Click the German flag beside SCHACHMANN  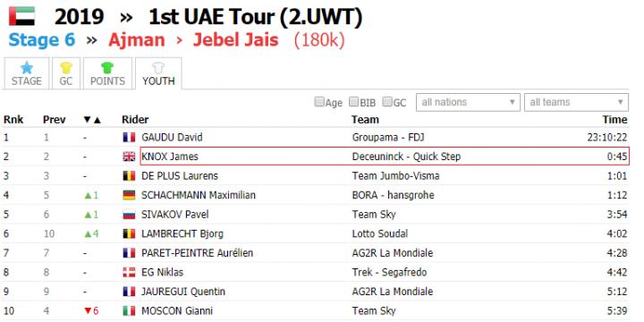coord(129,195)
